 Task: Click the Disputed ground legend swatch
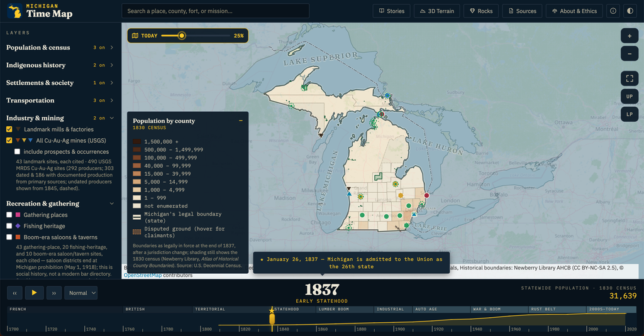136,232
